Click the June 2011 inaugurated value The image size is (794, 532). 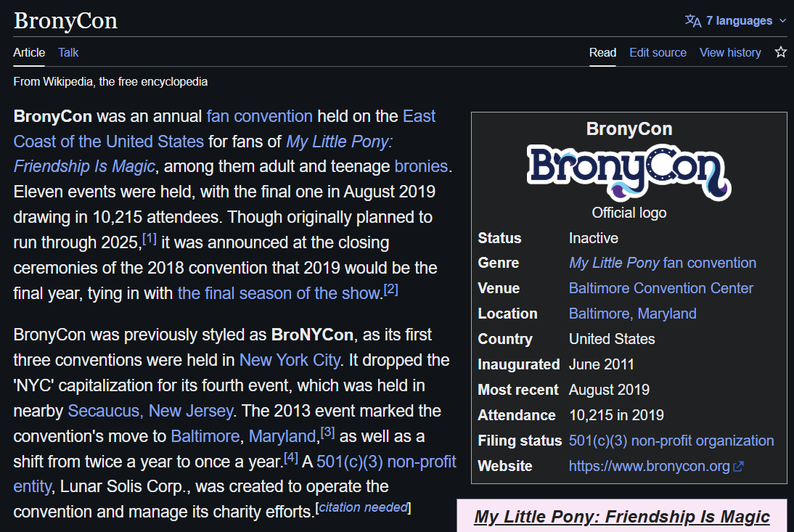coord(601,364)
